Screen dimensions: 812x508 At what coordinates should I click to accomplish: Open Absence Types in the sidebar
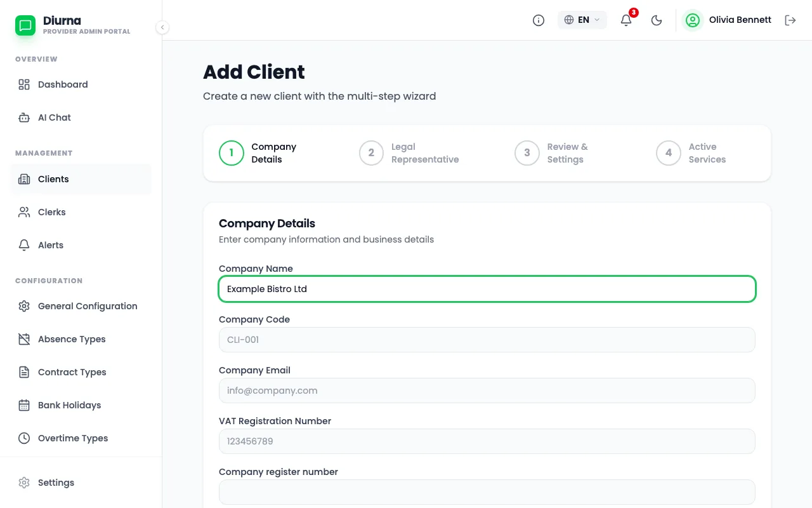pyautogui.click(x=81, y=339)
